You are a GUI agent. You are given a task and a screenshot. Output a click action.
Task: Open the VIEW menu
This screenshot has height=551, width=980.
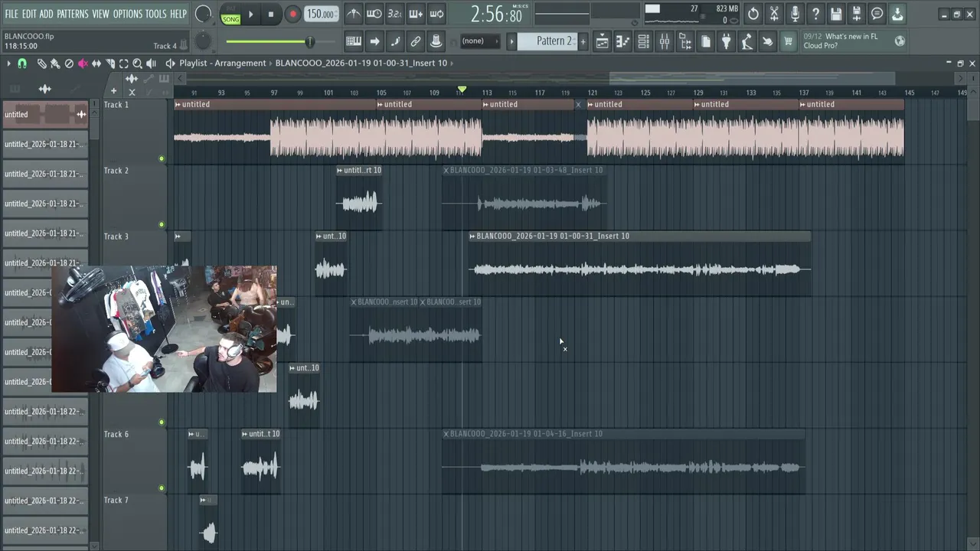(101, 14)
